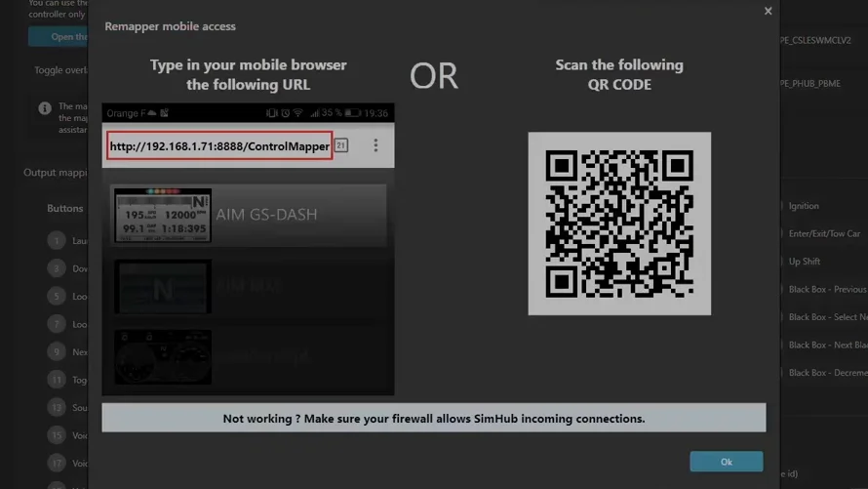Select button number 3 in background list
Viewport: 868px width, 489px height.
coord(57,268)
